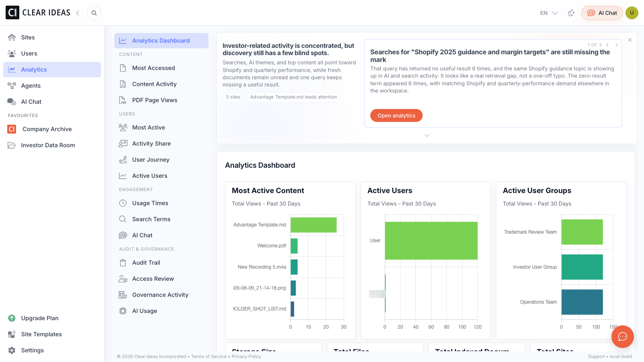Open AI Chat from the top bar
Image resolution: width=644 pixels, height=362 pixels.
[602, 13]
